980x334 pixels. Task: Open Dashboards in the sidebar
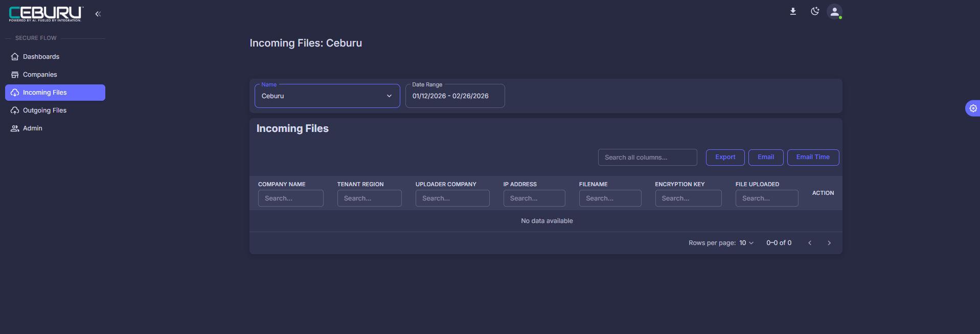click(x=55, y=57)
